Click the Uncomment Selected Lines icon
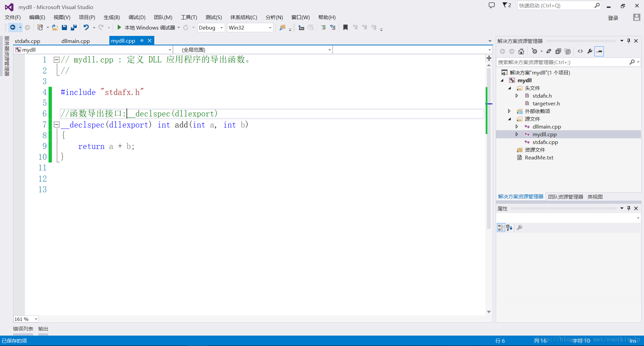 (333, 28)
